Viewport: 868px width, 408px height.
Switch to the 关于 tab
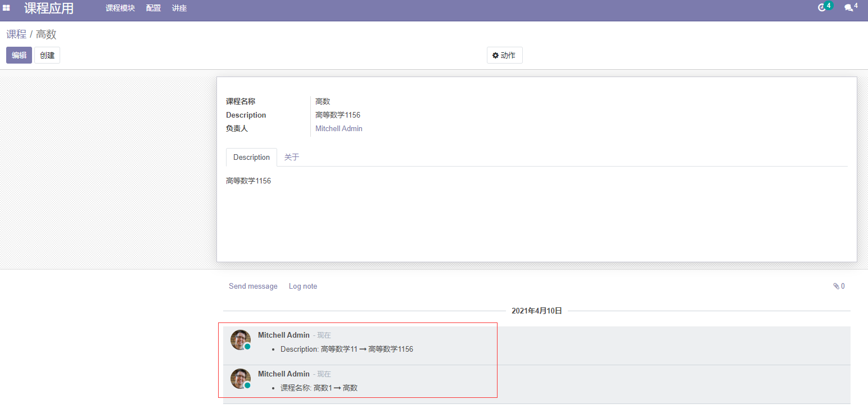291,157
